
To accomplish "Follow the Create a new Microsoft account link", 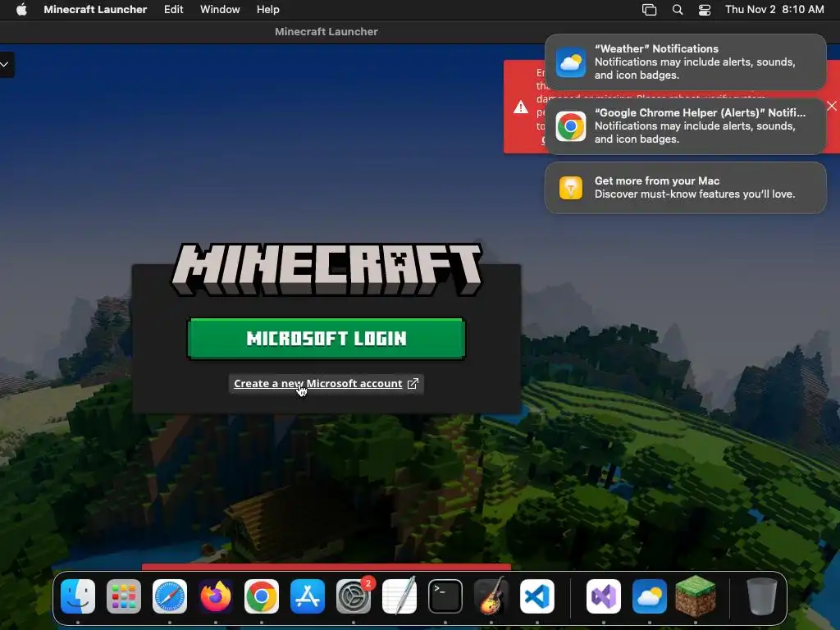I will tap(317, 384).
